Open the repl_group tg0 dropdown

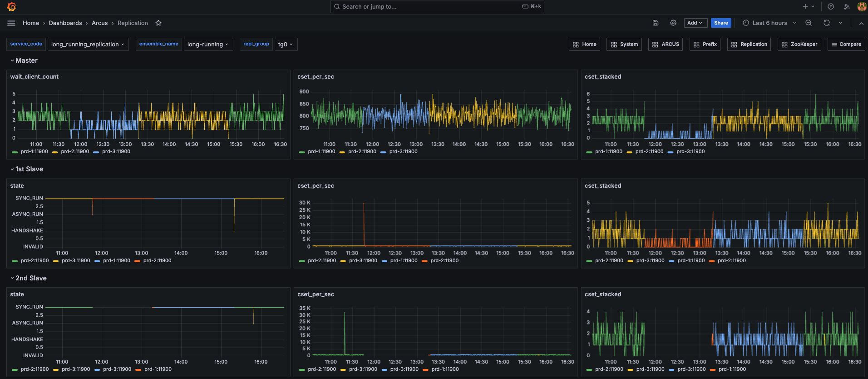click(286, 45)
